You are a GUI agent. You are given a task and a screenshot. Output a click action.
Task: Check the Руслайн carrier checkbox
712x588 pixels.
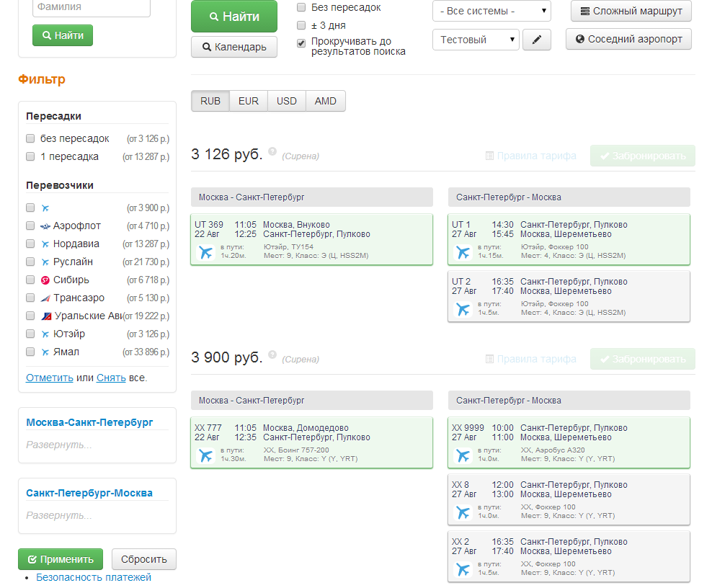tap(30, 262)
